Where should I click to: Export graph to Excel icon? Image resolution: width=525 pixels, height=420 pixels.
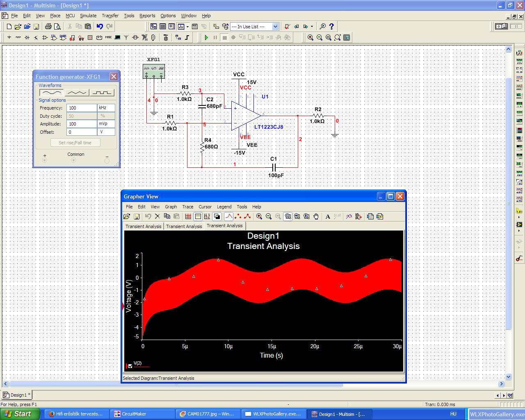370,217
